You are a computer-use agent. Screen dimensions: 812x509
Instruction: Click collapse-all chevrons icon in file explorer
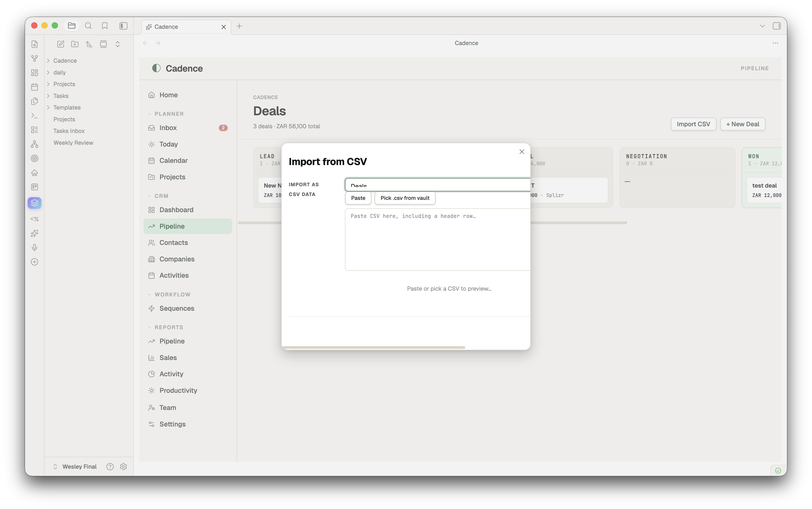pyautogui.click(x=117, y=44)
